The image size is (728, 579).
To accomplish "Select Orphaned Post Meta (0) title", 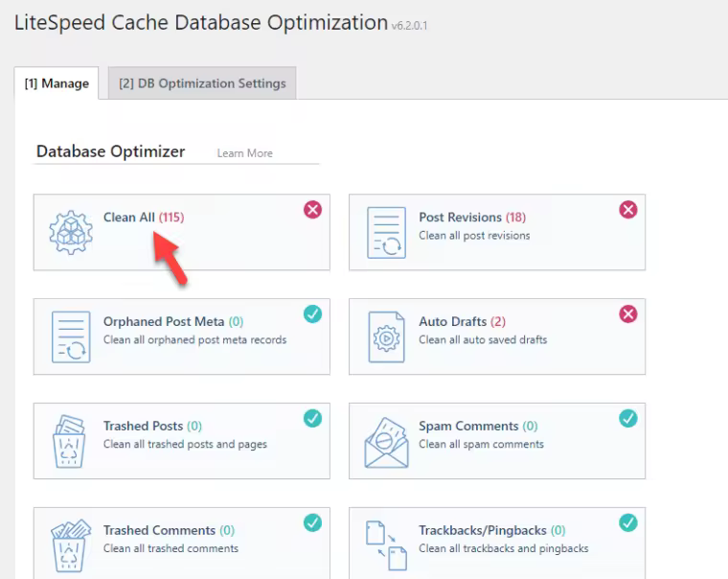I will click(x=173, y=321).
